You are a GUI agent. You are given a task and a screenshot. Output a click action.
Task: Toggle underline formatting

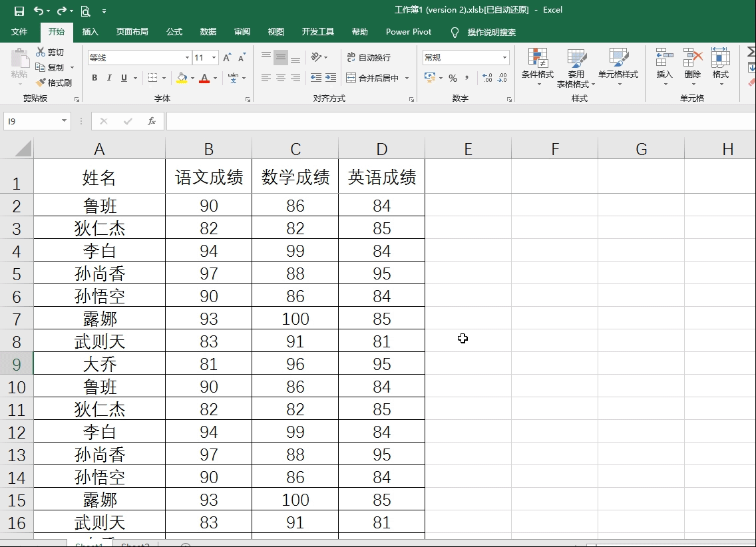pyautogui.click(x=124, y=78)
